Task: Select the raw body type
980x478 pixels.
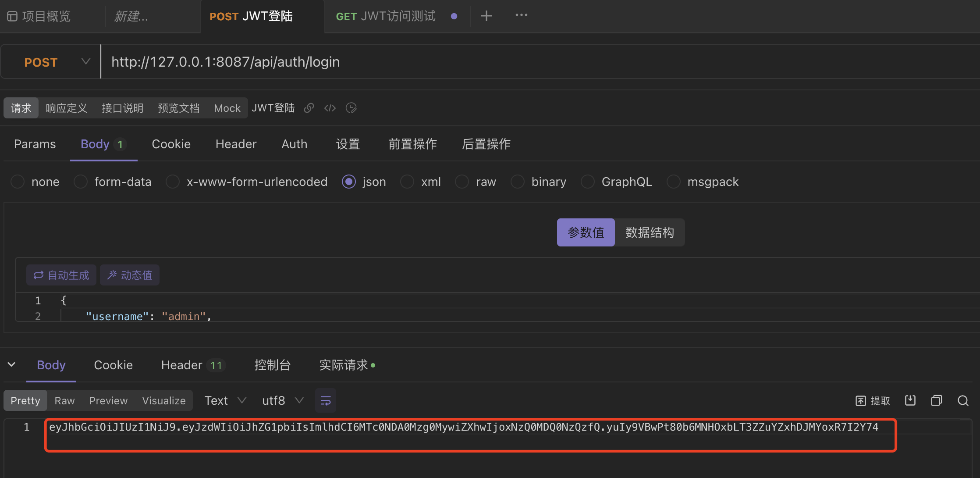Action: click(462, 182)
